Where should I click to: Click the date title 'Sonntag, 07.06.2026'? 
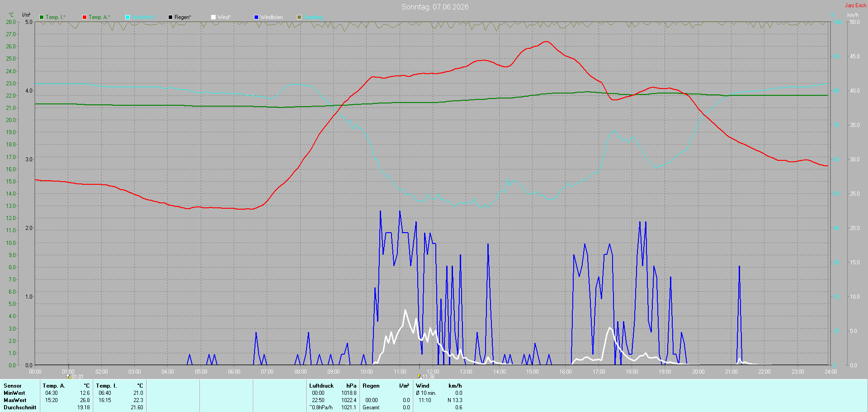[x=435, y=7]
